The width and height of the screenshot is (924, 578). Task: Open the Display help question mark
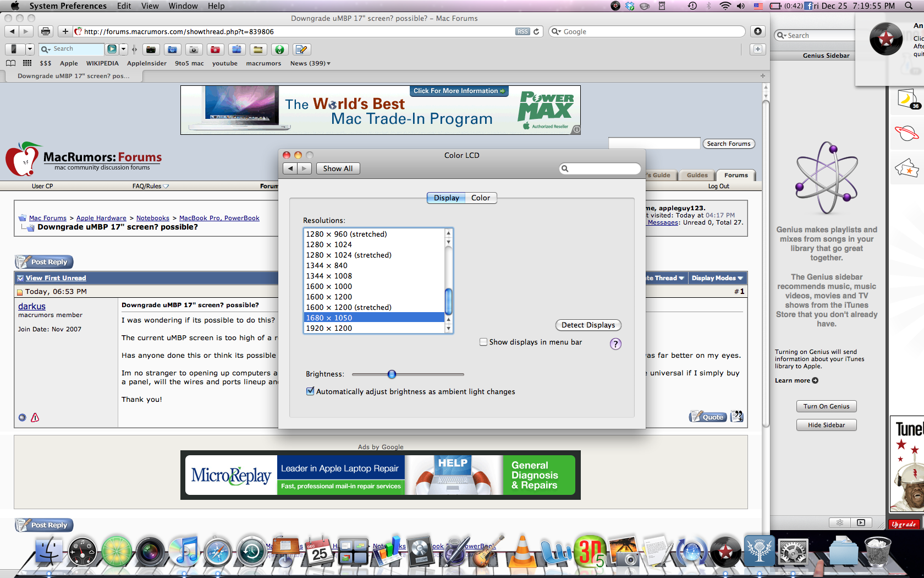(615, 344)
